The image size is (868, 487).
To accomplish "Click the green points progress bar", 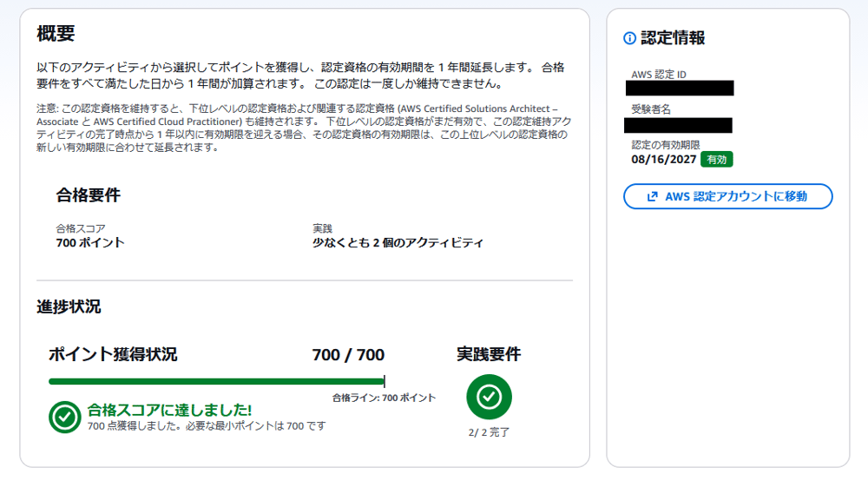I will [216, 381].
